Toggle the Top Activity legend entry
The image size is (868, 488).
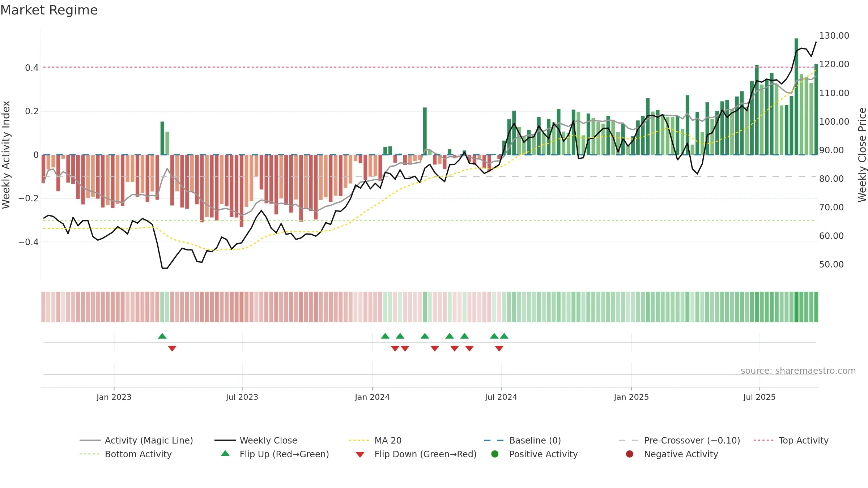coord(791,440)
